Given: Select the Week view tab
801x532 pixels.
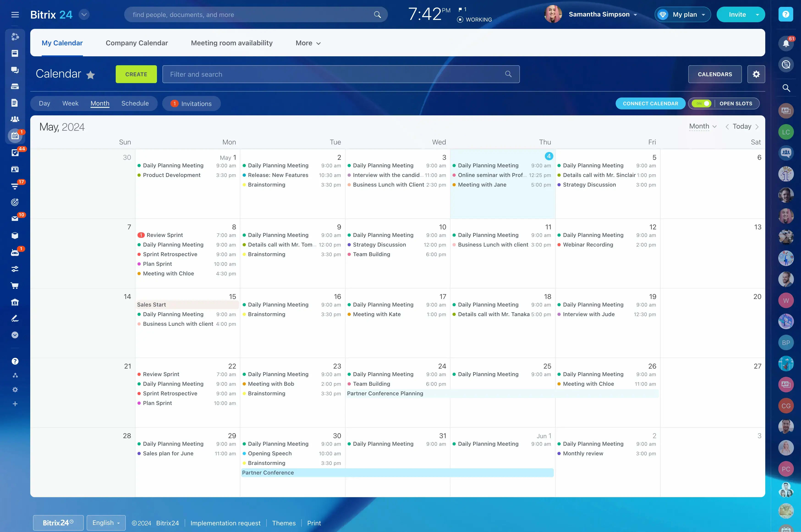Looking at the screenshot, I should coord(70,103).
